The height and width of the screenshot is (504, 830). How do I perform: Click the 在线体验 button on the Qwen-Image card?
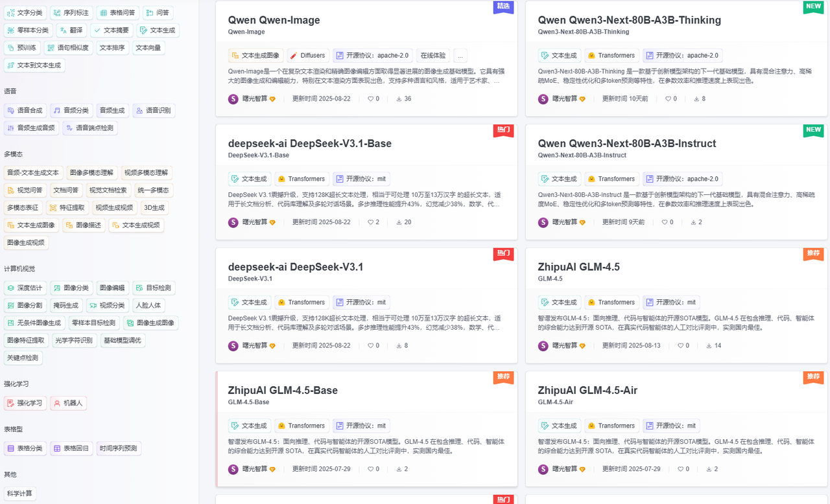click(433, 56)
